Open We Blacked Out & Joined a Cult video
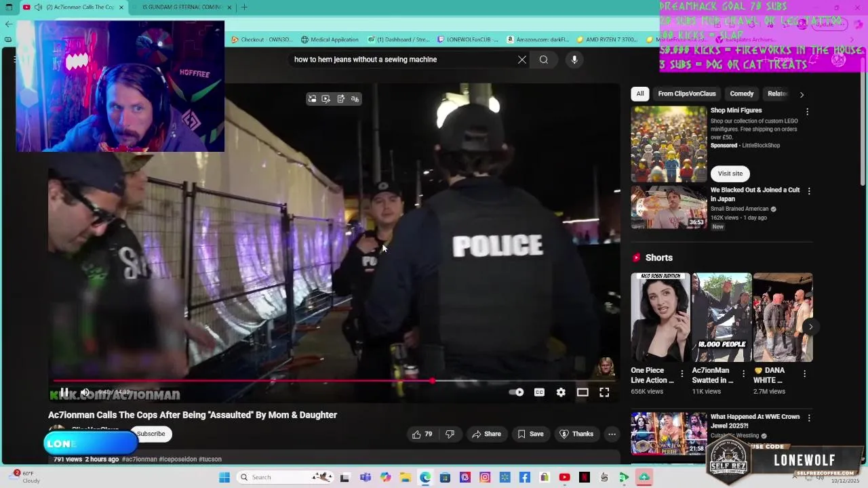The width and height of the screenshot is (868, 488). click(x=669, y=207)
